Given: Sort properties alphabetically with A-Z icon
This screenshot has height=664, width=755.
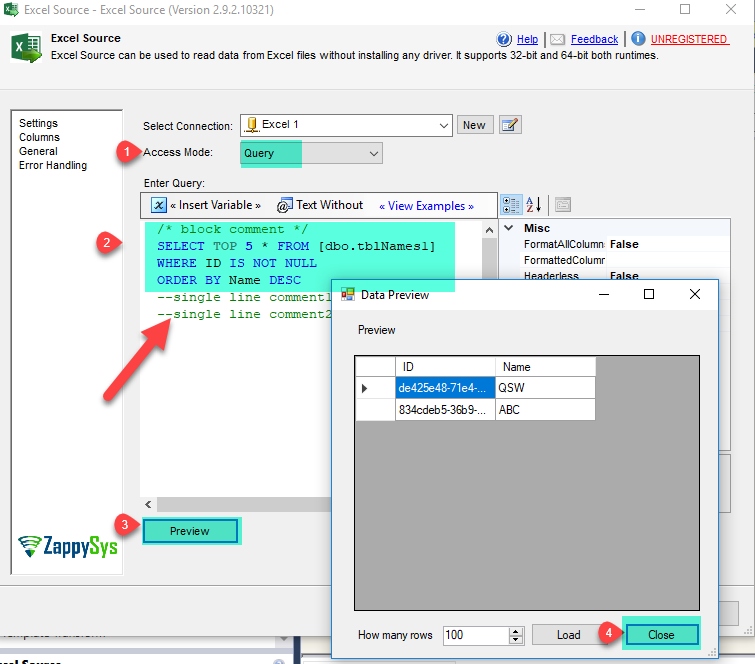Looking at the screenshot, I should click(533, 204).
